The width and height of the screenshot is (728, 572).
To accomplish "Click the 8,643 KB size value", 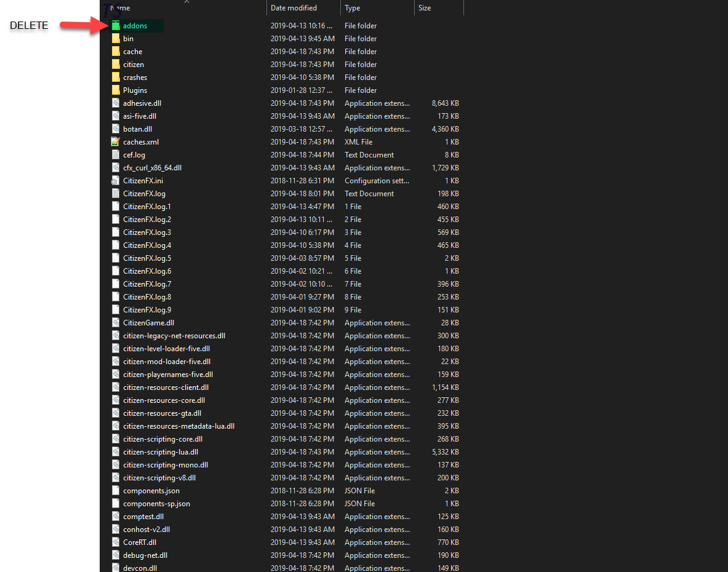I will click(446, 103).
